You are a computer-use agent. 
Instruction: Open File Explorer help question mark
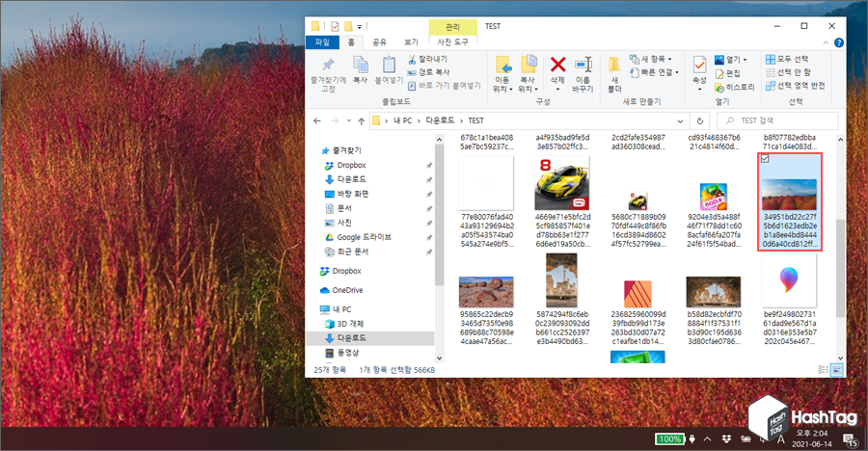coord(839,42)
